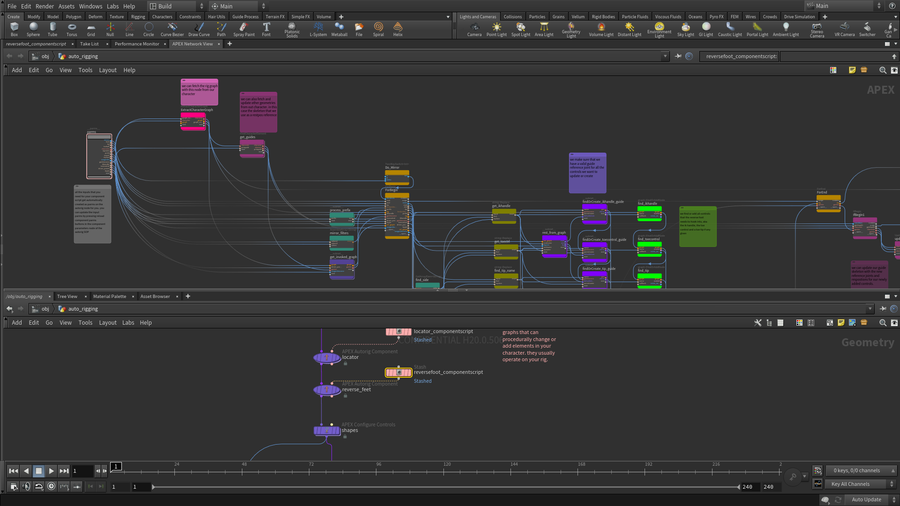The width and height of the screenshot is (900, 506).
Task: Add an Area Light
Action: click(544, 29)
